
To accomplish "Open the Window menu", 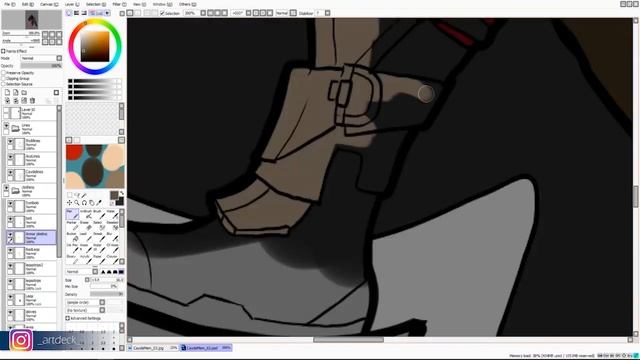I will click(162, 4).
